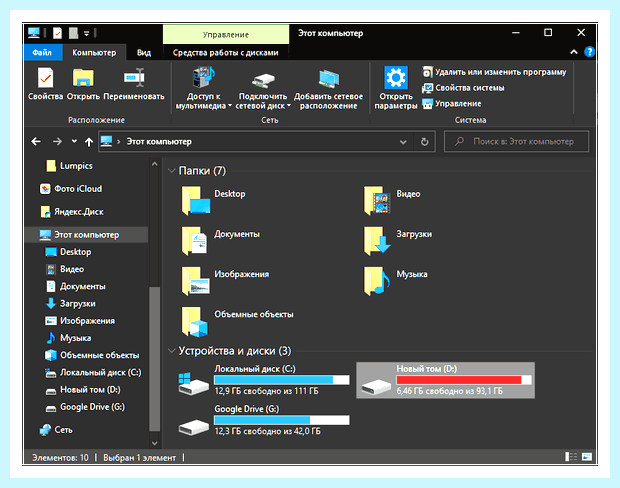Select Видео in the navigation tree
Screen dimensions: 620x488
(x=65, y=269)
